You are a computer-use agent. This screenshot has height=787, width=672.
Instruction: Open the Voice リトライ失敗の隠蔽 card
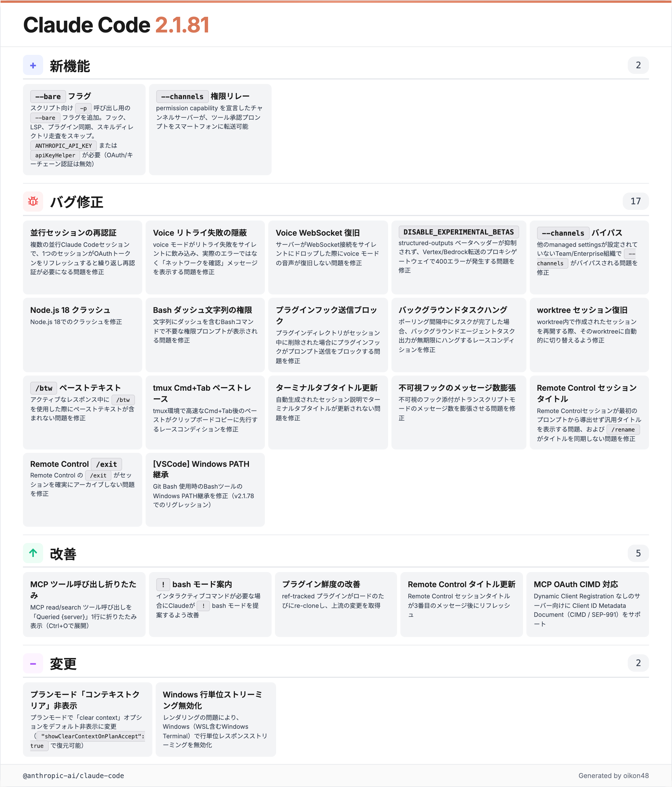tap(205, 257)
